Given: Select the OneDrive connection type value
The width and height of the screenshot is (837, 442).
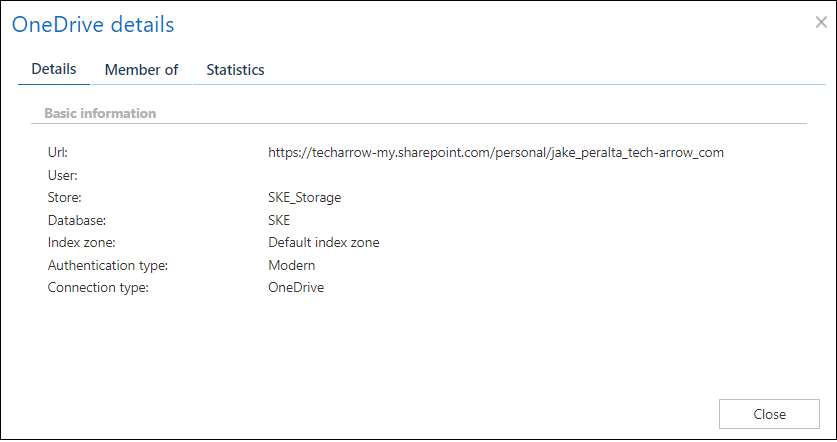Looking at the screenshot, I should (296, 287).
